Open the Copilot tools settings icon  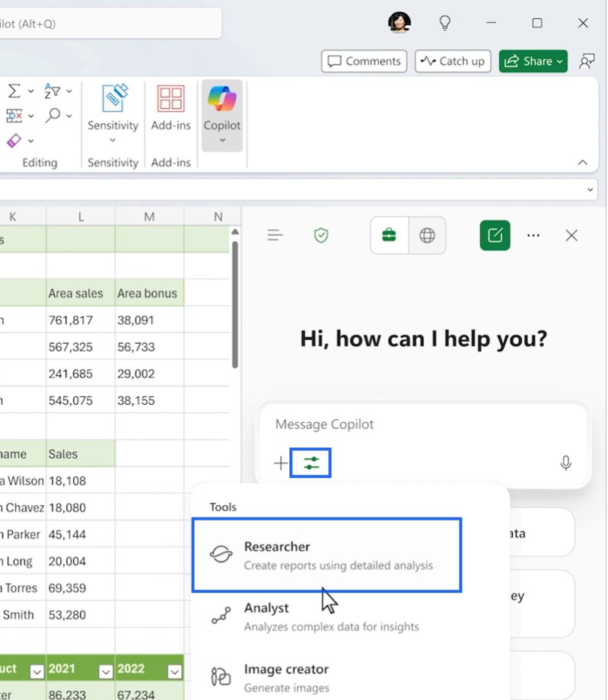311,463
